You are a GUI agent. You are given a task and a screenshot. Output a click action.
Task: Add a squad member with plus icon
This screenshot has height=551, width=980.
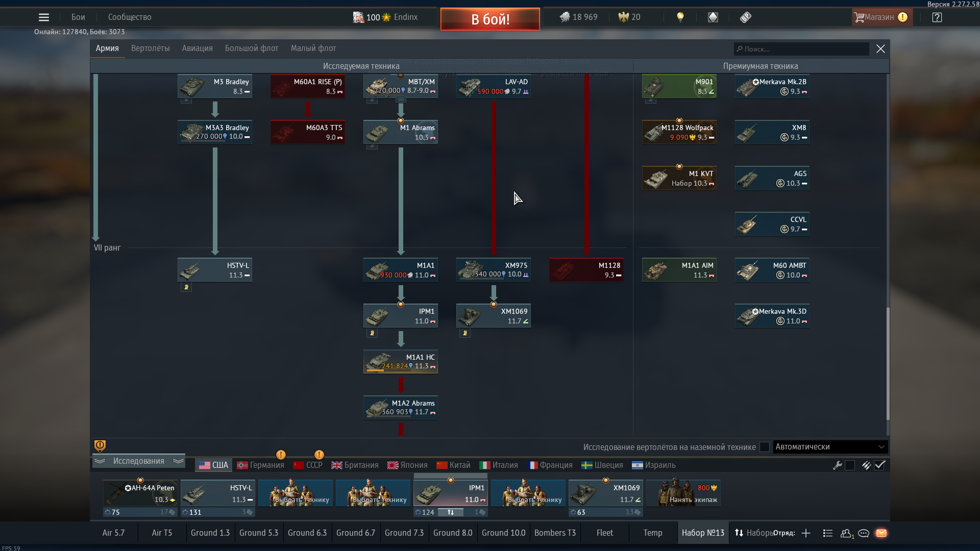point(806,533)
